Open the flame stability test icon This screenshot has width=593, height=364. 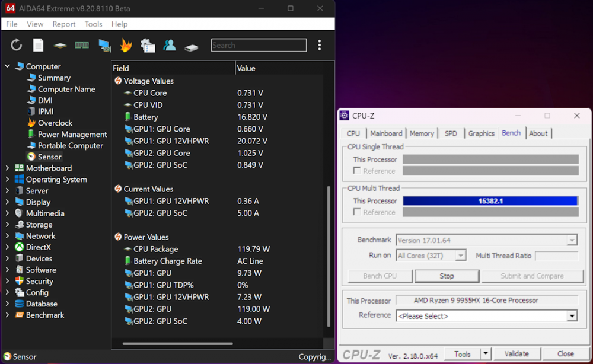pyautogui.click(x=126, y=45)
